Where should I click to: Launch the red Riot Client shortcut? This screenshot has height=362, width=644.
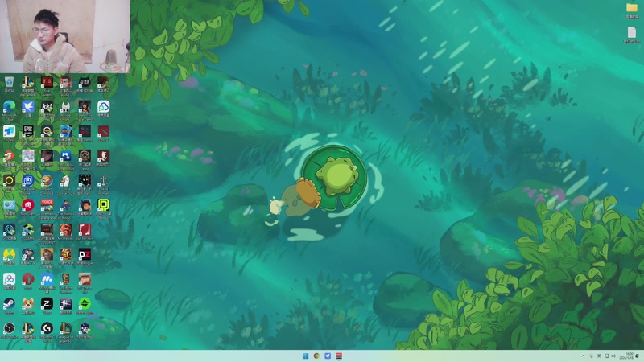28,206
